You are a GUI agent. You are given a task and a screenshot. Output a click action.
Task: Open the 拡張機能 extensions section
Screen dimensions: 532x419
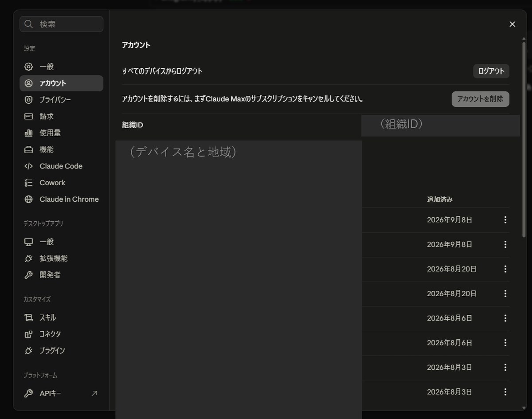click(x=61, y=258)
